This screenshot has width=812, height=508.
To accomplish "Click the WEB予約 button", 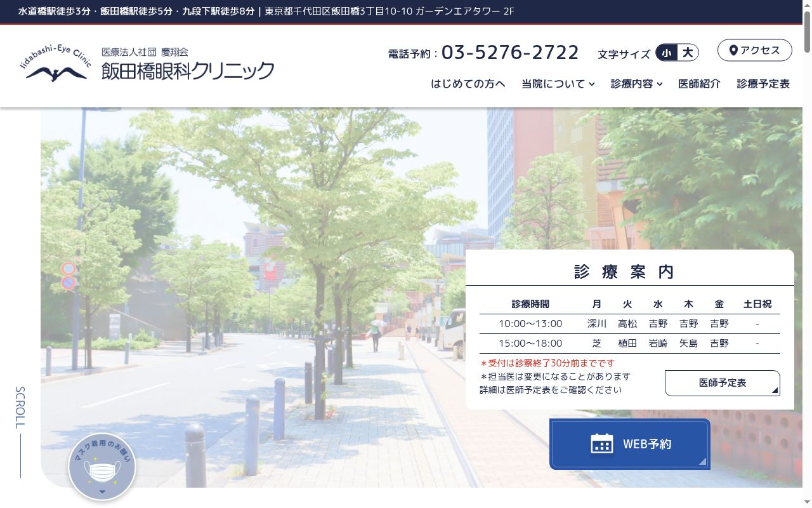I will click(630, 444).
